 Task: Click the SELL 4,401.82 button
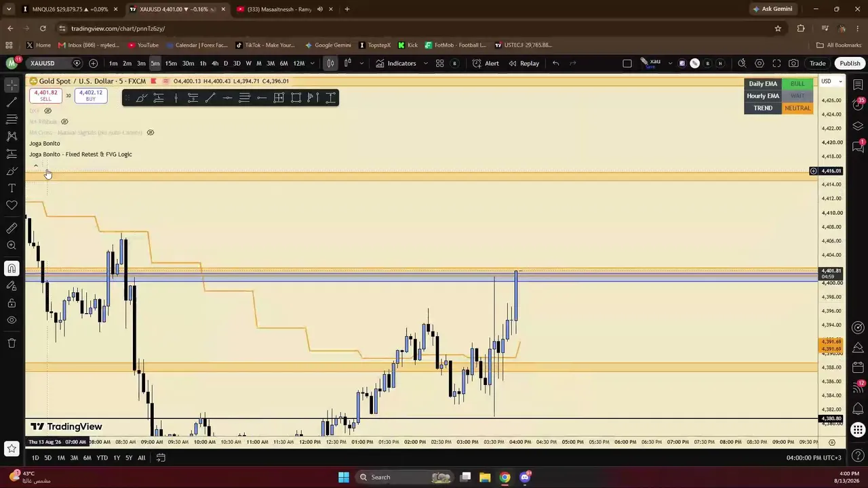[45, 96]
